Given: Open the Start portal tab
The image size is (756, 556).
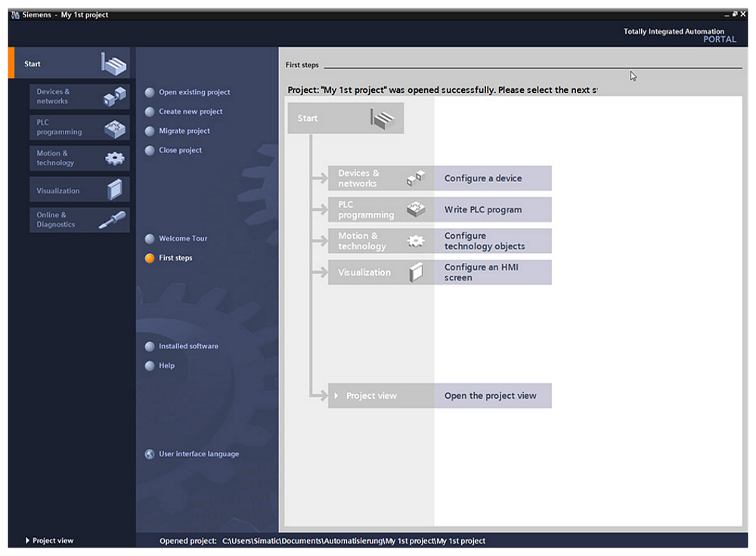Looking at the screenshot, I should (73, 63).
